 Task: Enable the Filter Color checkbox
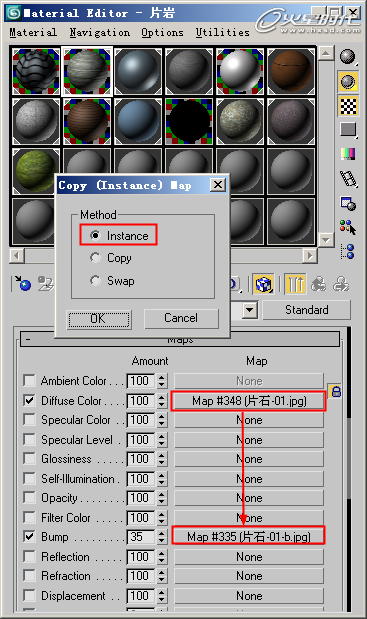29,518
